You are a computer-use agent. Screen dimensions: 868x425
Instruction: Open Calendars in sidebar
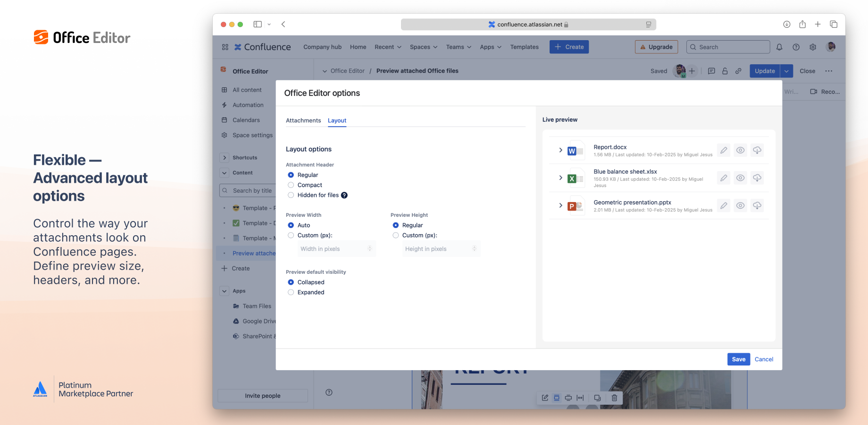246,120
